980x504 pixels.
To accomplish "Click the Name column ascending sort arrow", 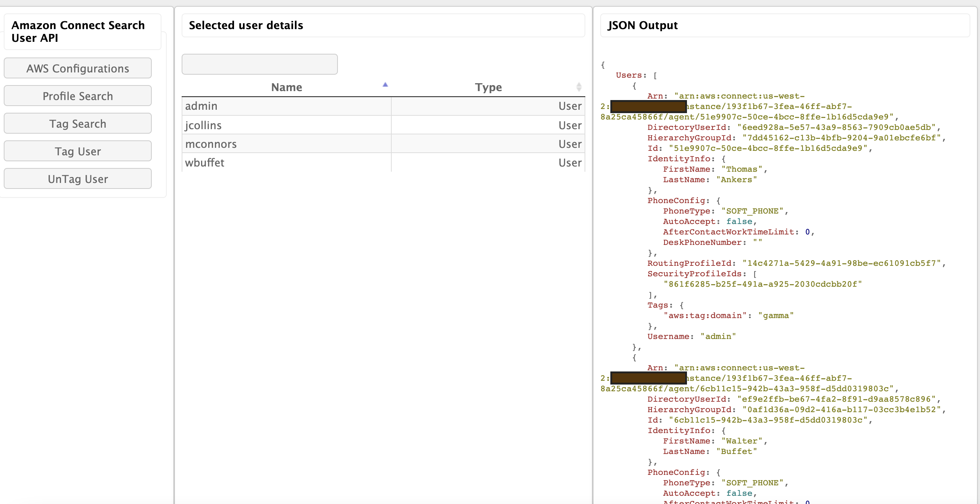I will point(385,85).
